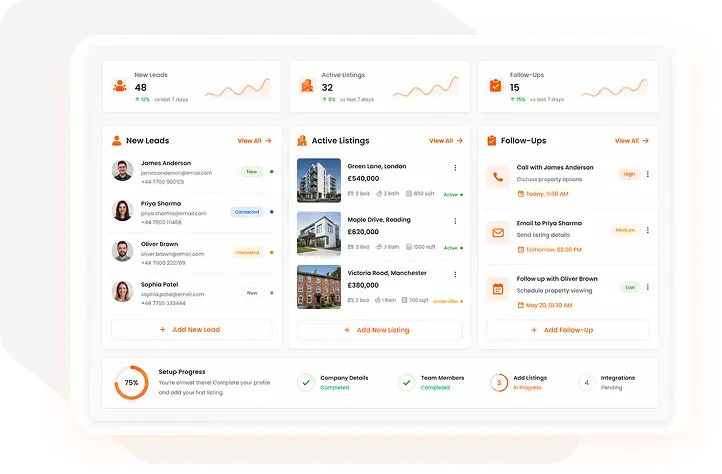Image resolution: width=722 pixels, height=474 pixels.
Task: Click the New Leads trend sparkline chart
Action: [237, 88]
